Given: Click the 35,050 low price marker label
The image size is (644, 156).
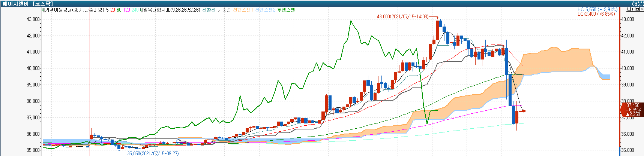Looking at the screenshot, I should coord(153,153).
